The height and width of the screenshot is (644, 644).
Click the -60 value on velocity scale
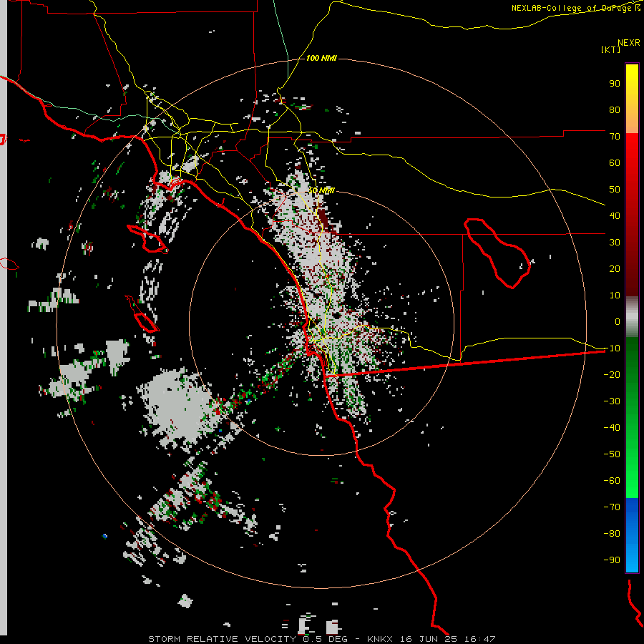coord(612,481)
